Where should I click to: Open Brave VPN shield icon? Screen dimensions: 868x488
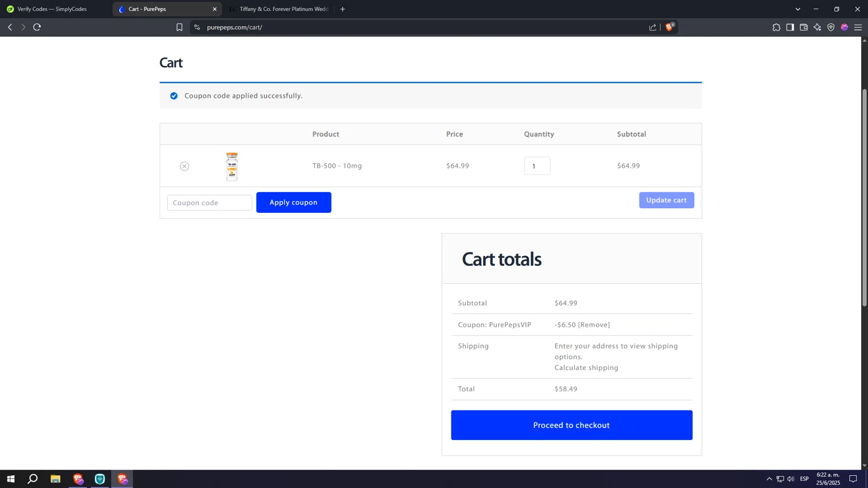831,27
